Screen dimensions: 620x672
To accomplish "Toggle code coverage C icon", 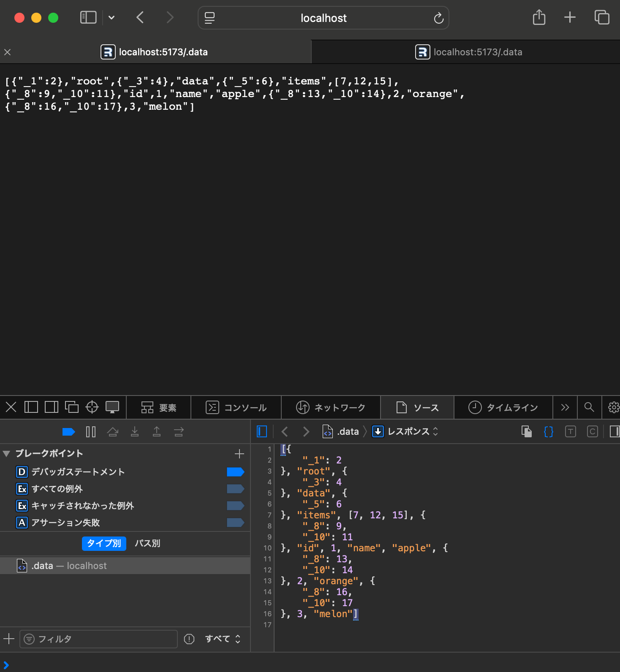I will 593,431.
